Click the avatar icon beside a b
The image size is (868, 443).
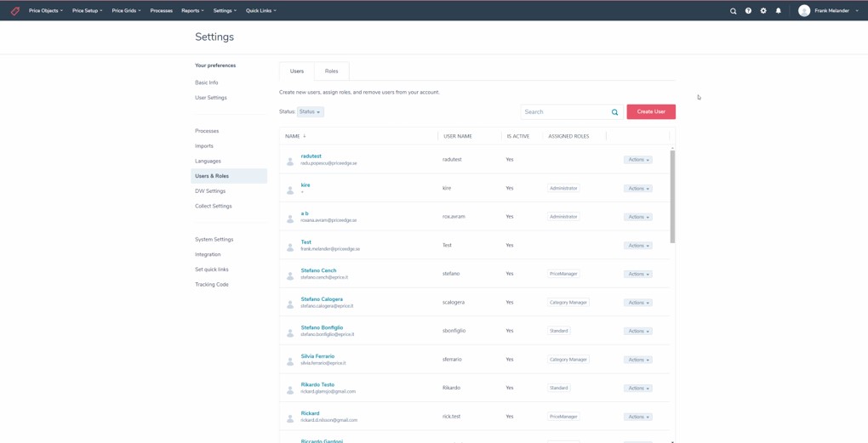289,219
